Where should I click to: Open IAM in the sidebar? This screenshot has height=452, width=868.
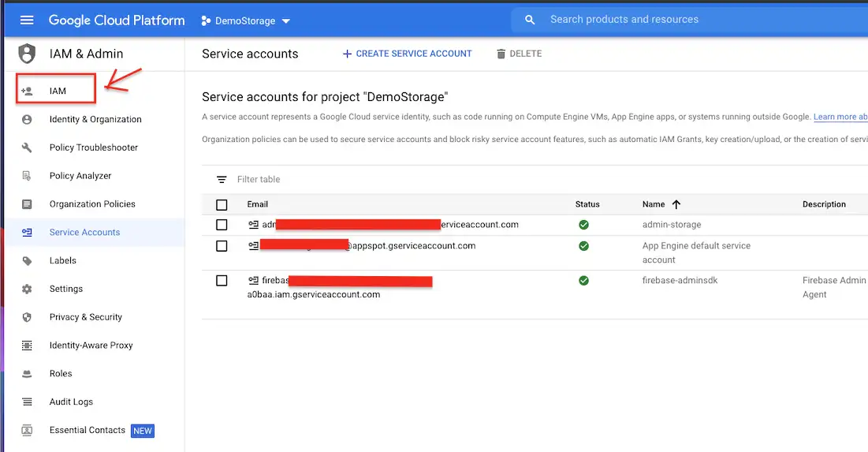(x=58, y=91)
